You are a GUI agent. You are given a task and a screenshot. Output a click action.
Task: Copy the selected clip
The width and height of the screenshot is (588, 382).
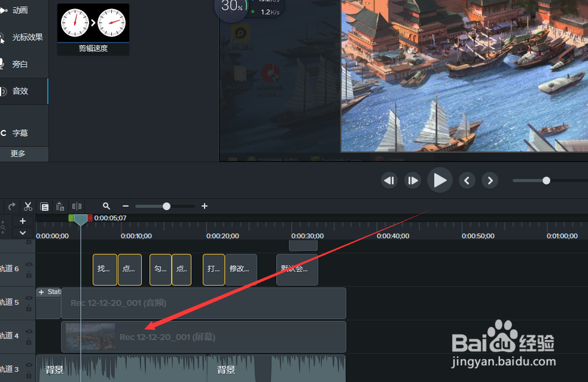pos(44,207)
